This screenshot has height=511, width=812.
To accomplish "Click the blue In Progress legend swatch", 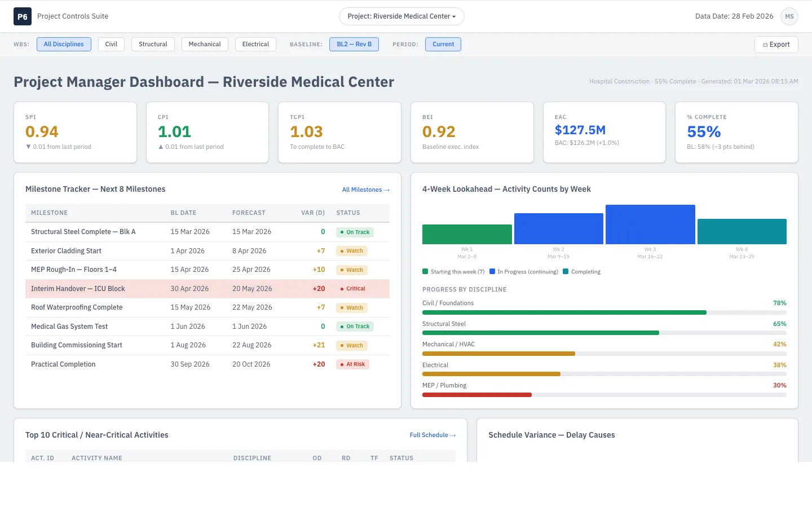I will click(x=492, y=271).
